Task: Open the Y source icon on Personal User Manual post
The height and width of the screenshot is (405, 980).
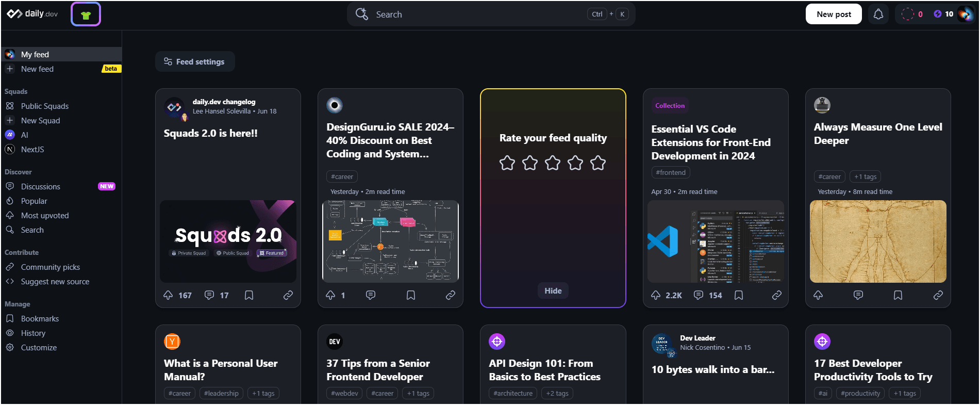Action: pos(172,342)
